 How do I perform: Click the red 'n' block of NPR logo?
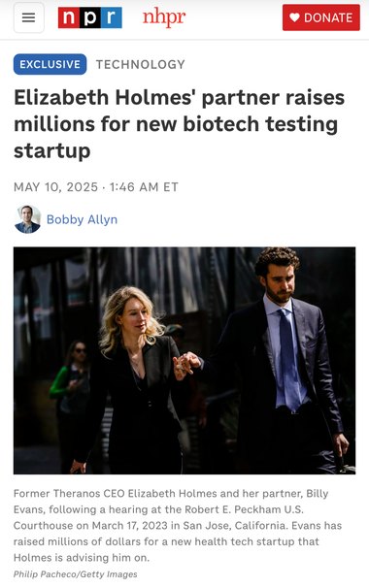pos(68,17)
